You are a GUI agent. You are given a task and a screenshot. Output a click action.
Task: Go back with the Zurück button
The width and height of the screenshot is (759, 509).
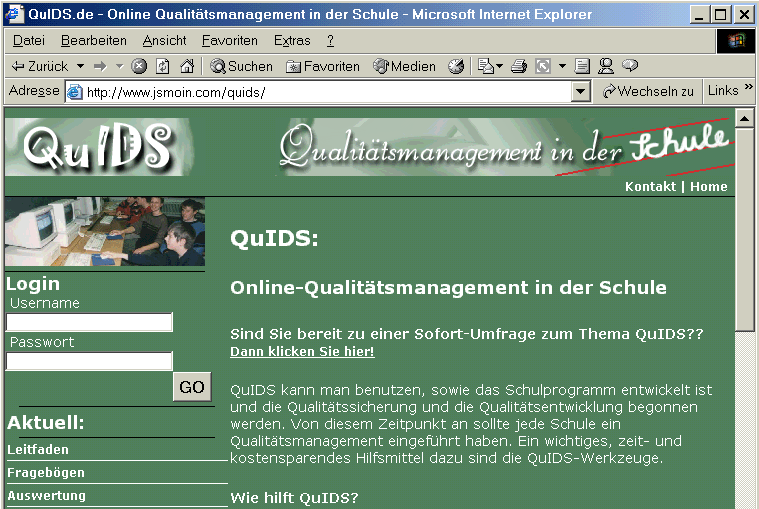(40, 66)
